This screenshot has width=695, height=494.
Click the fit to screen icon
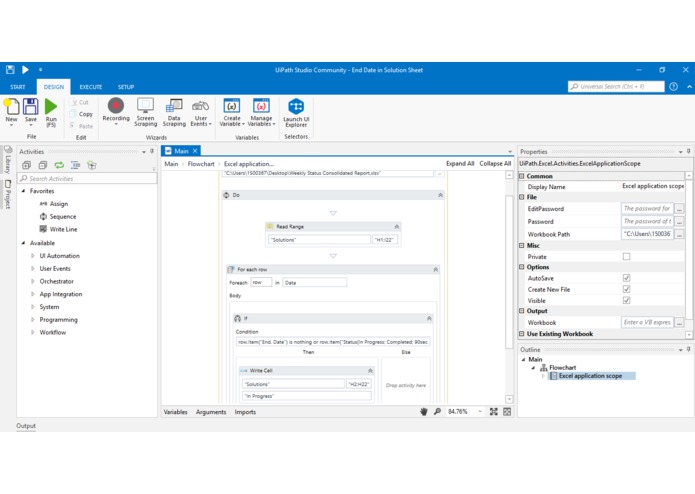pos(493,412)
